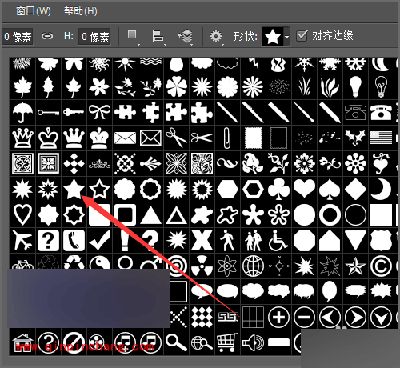Select the wheelchair accessibility shape
The width and height of the screenshot is (400, 368).
[x=279, y=241]
